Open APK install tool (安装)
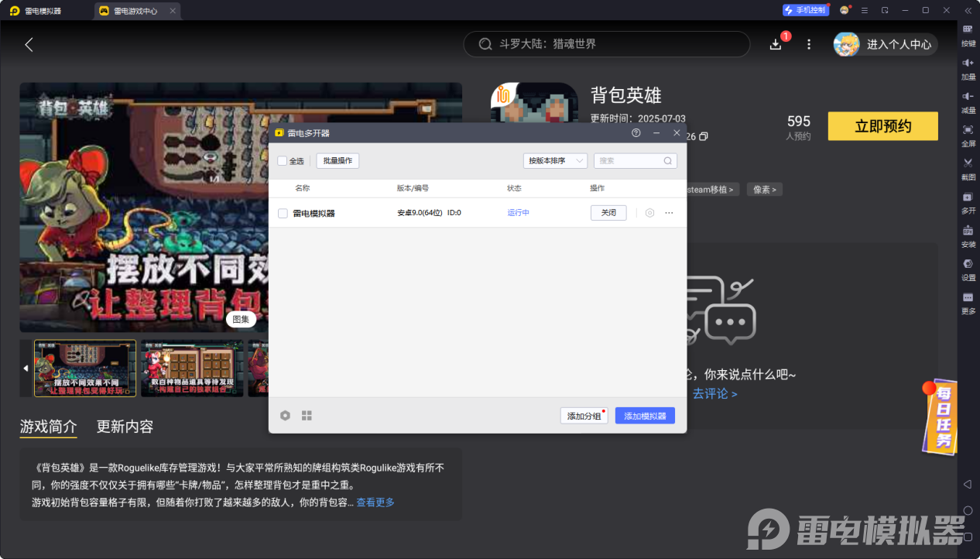 tap(968, 232)
